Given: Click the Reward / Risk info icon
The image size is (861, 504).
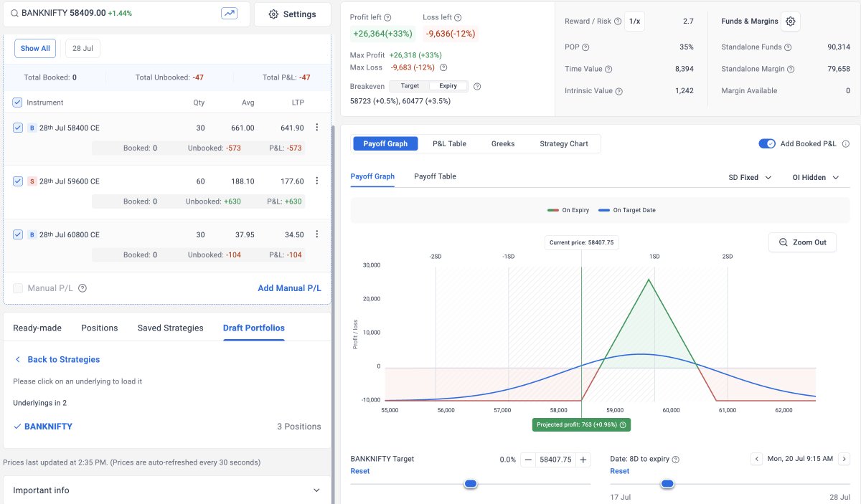Looking at the screenshot, I should coord(618,22).
